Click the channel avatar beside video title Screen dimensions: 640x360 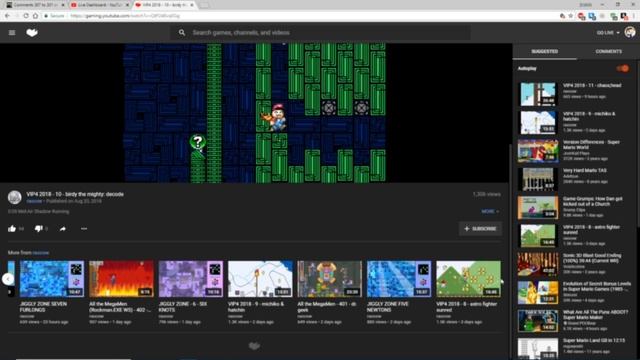click(x=15, y=197)
